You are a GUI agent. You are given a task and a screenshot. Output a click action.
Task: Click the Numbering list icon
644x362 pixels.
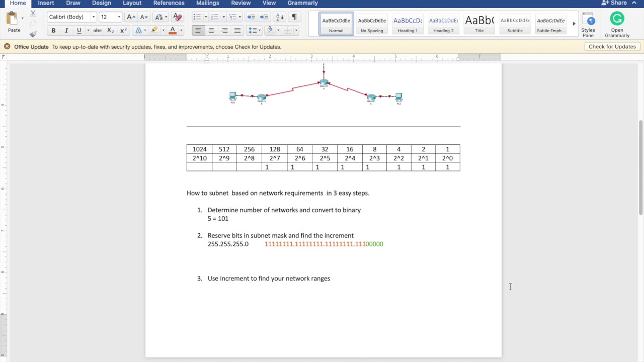[215, 17]
